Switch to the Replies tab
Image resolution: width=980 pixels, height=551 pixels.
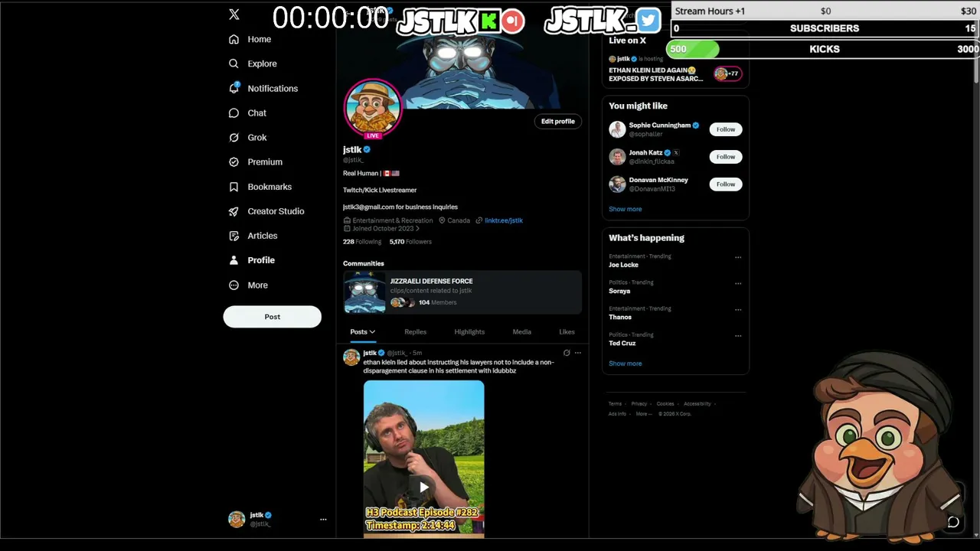click(416, 332)
